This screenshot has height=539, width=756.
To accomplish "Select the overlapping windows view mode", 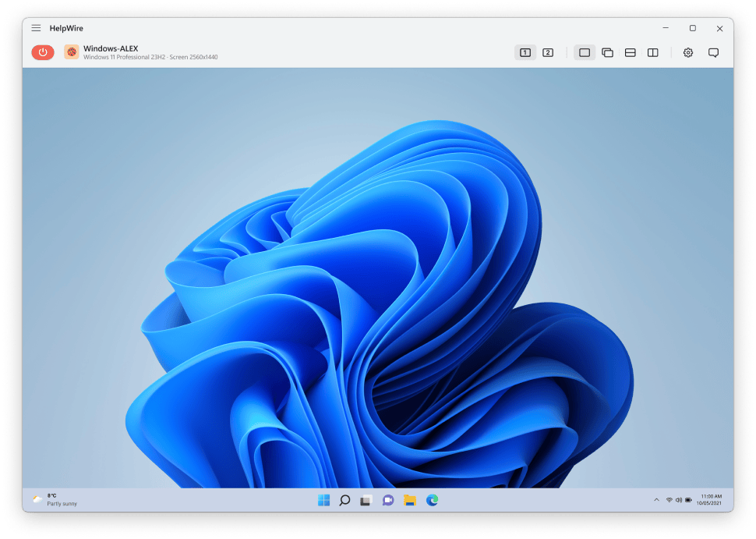I will [607, 52].
